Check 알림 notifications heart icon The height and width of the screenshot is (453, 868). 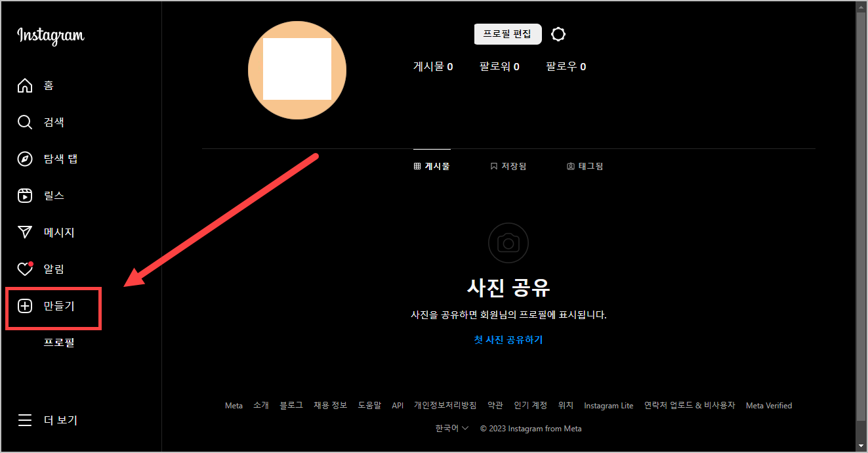click(24, 269)
